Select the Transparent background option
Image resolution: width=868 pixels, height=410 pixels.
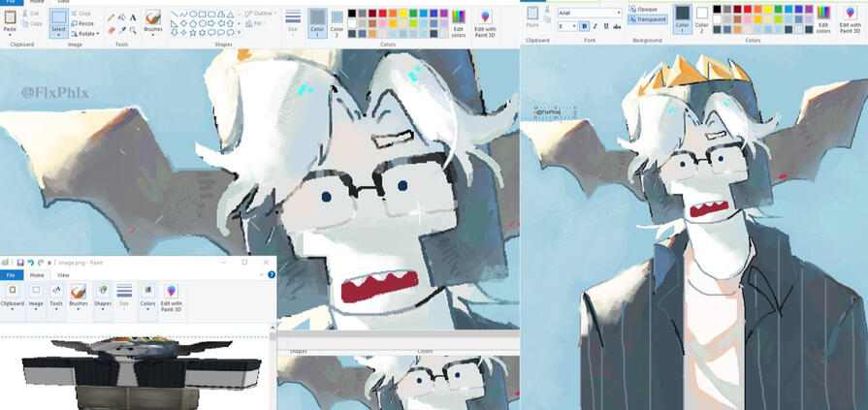(x=647, y=18)
